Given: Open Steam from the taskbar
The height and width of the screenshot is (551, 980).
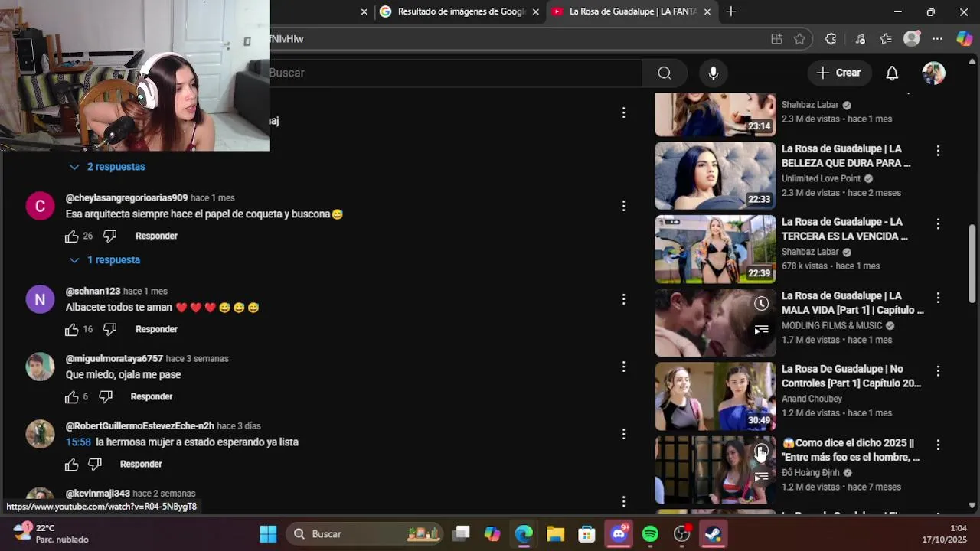Looking at the screenshot, I should tap(713, 533).
